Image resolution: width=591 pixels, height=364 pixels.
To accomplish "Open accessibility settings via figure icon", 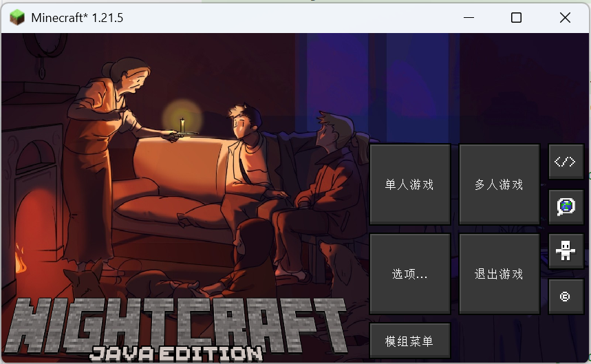I will 566,252.
